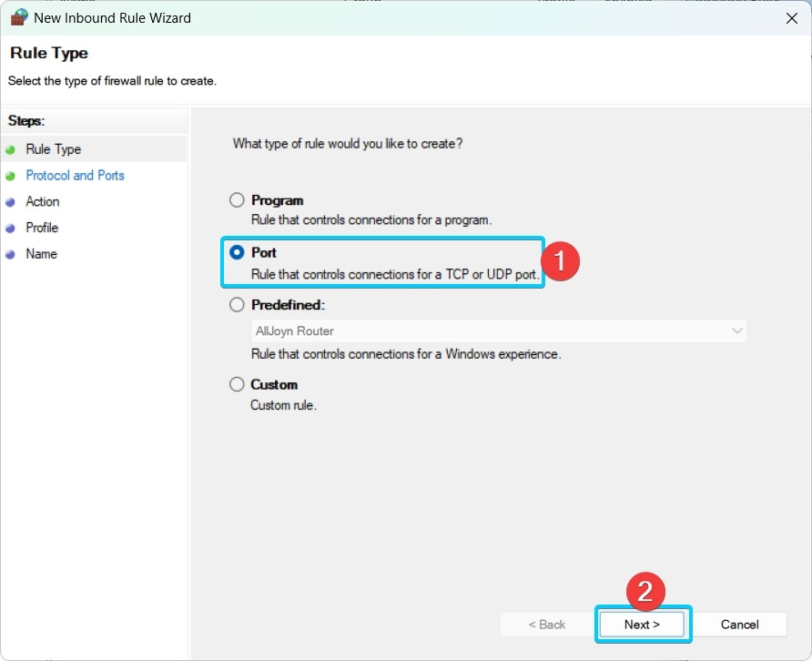Click the firewall wizard title bar icon
This screenshot has height=661, width=812.
click(x=19, y=17)
